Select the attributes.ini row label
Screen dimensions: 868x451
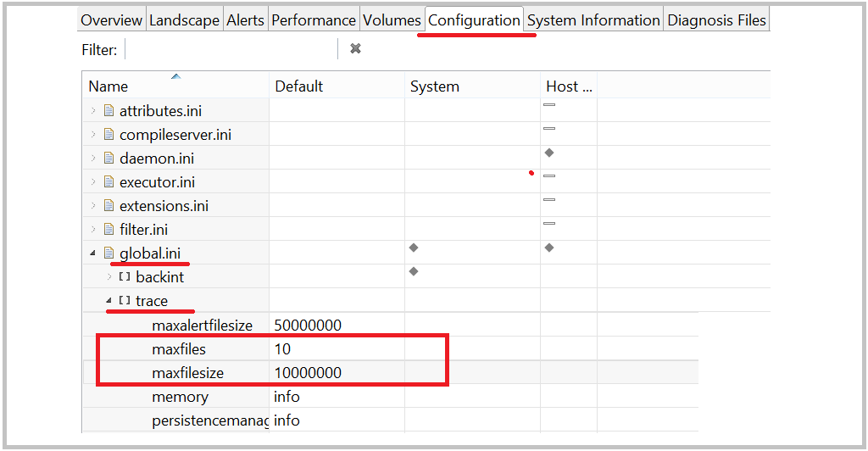pos(160,111)
